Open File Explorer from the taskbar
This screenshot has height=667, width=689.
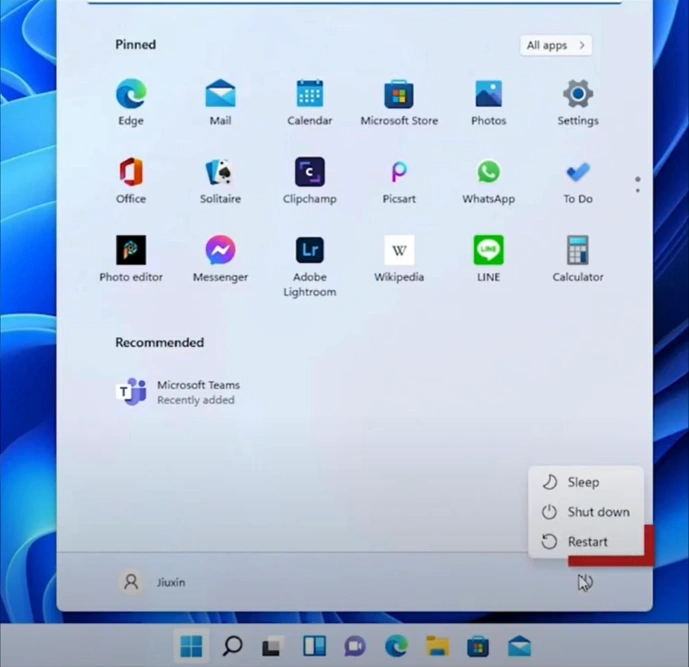pyautogui.click(x=437, y=646)
